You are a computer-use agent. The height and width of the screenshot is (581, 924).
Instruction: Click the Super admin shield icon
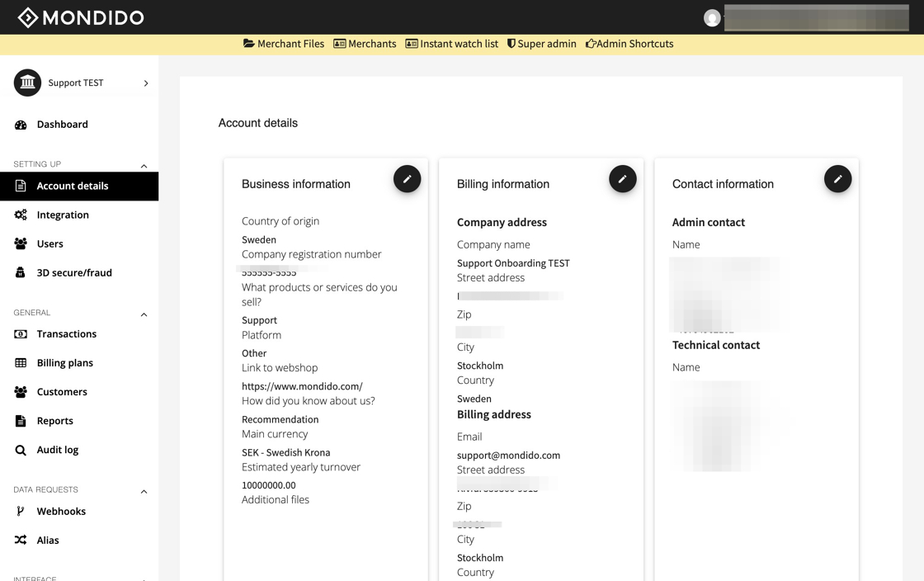511,43
